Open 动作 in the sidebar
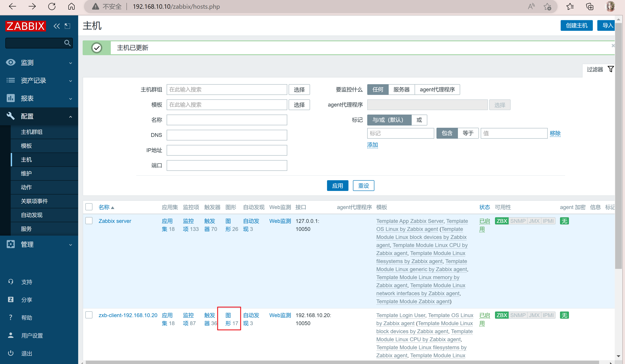The width and height of the screenshot is (625, 364). [44, 187]
